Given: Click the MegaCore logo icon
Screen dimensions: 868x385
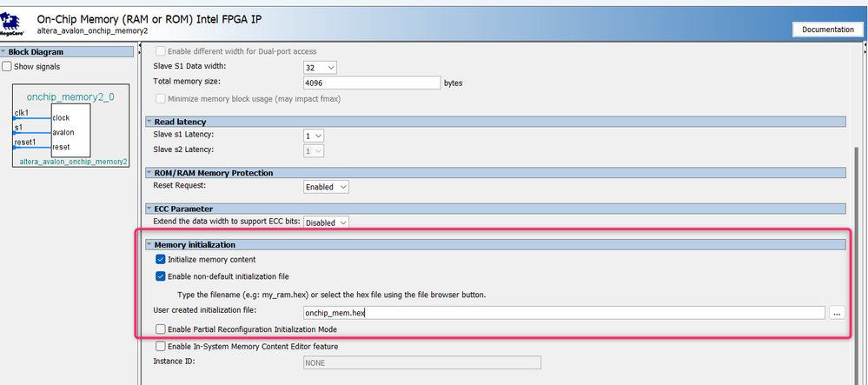Looking at the screenshot, I should [11, 24].
